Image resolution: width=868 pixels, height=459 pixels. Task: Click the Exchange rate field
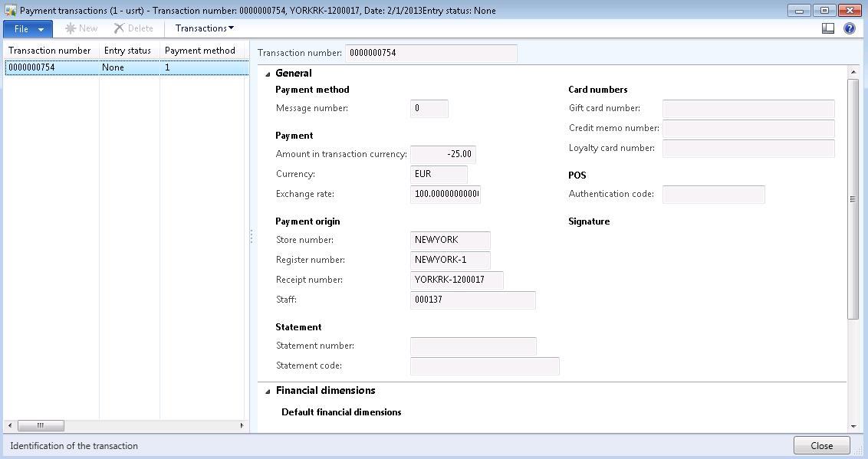(445, 194)
